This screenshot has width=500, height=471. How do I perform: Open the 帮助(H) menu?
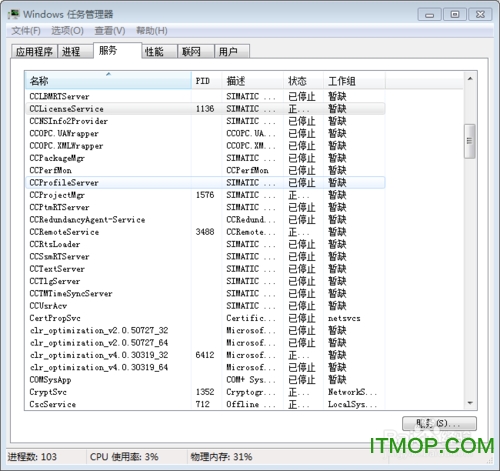pyautogui.click(x=152, y=31)
